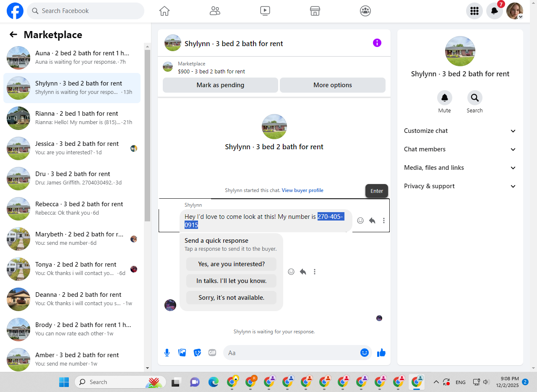This screenshot has width=537, height=392.
Task: Open Microsoft Edge from taskbar
Action: click(214, 382)
